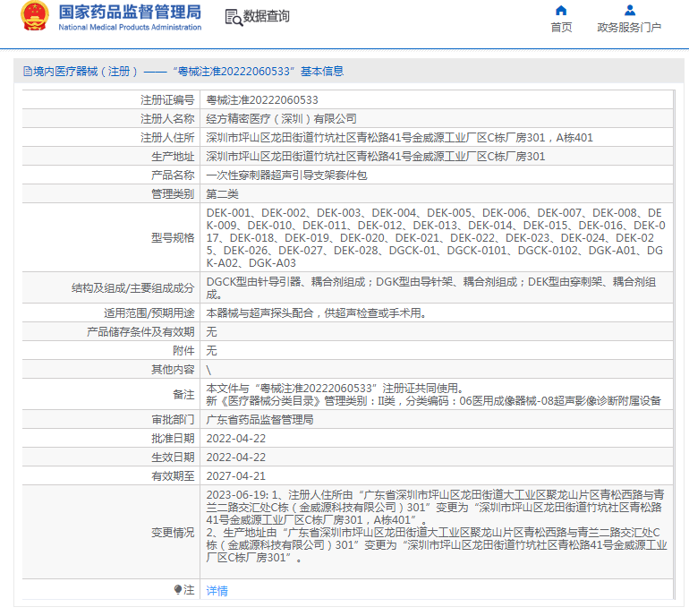Open the 详情 link
This screenshot has height=616, width=689.
tap(217, 591)
